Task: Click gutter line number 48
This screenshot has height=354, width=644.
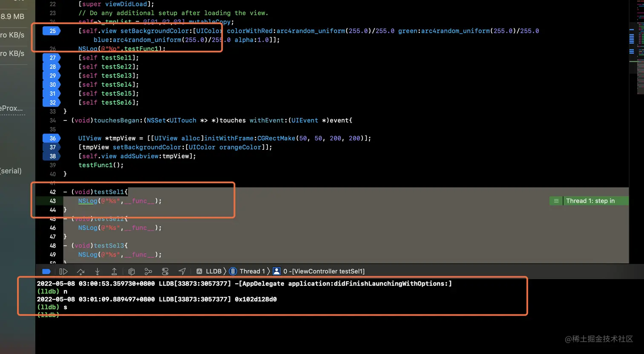Action: click(x=53, y=246)
